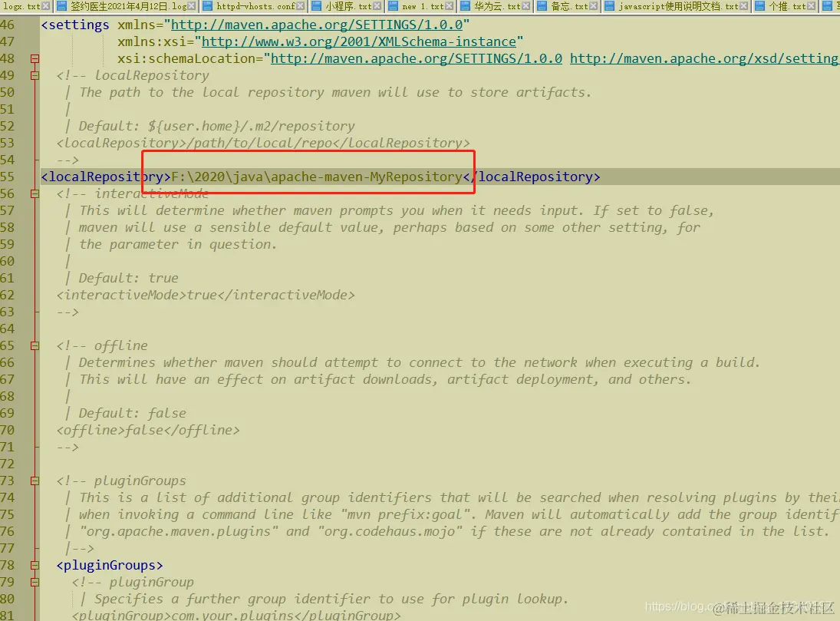Close the 备忘.txt tab

coord(594,6)
